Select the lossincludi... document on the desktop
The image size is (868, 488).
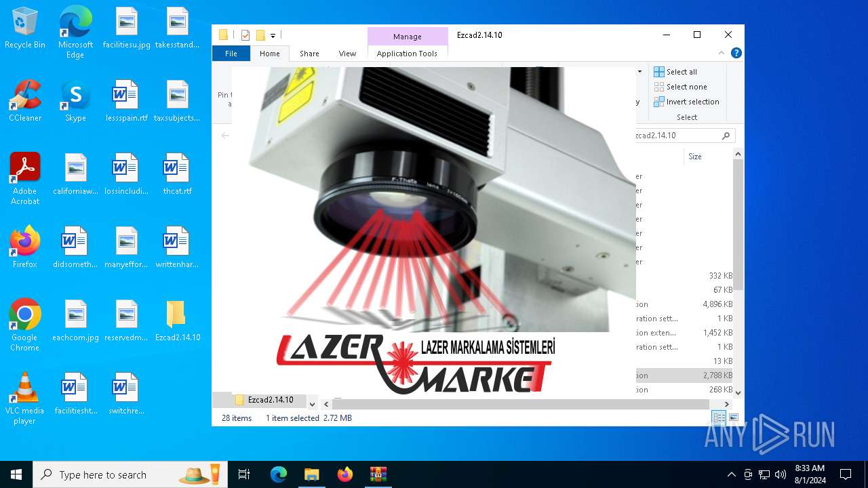[126, 174]
